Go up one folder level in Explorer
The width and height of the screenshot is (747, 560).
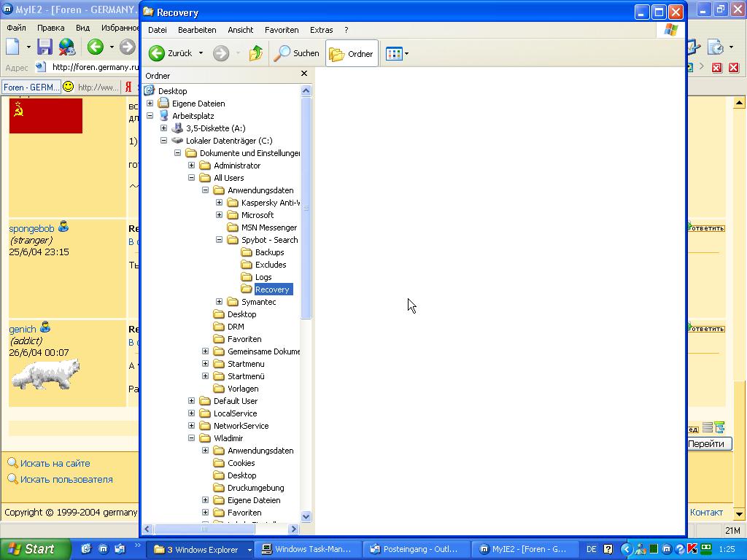(x=256, y=53)
